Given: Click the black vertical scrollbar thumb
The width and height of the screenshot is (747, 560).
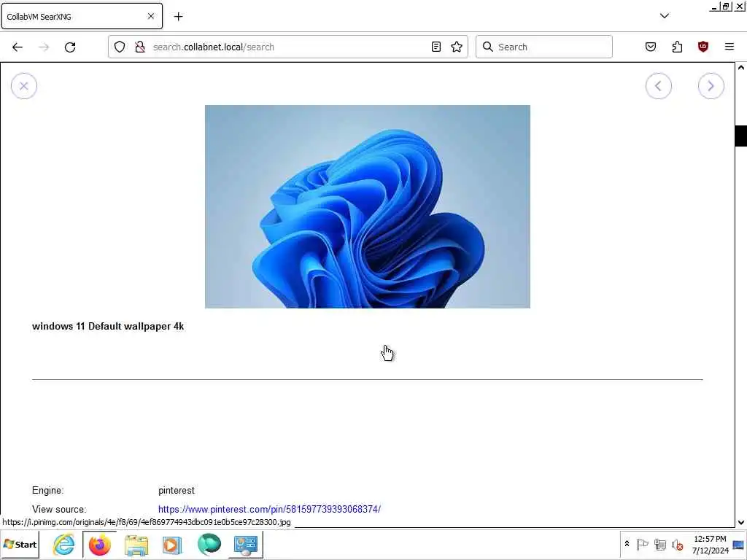Looking at the screenshot, I should coord(741,136).
